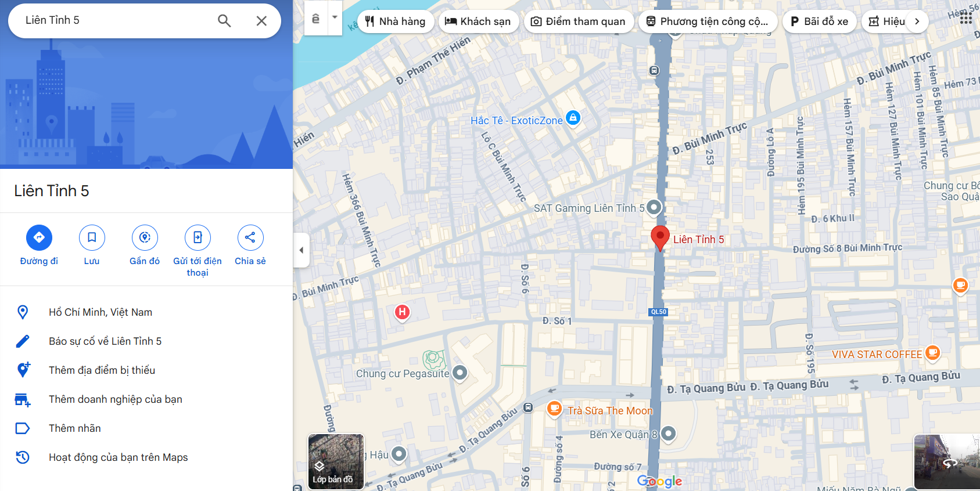Save the place with Lưu icon
Screen dimensions: 980x491
(92, 237)
